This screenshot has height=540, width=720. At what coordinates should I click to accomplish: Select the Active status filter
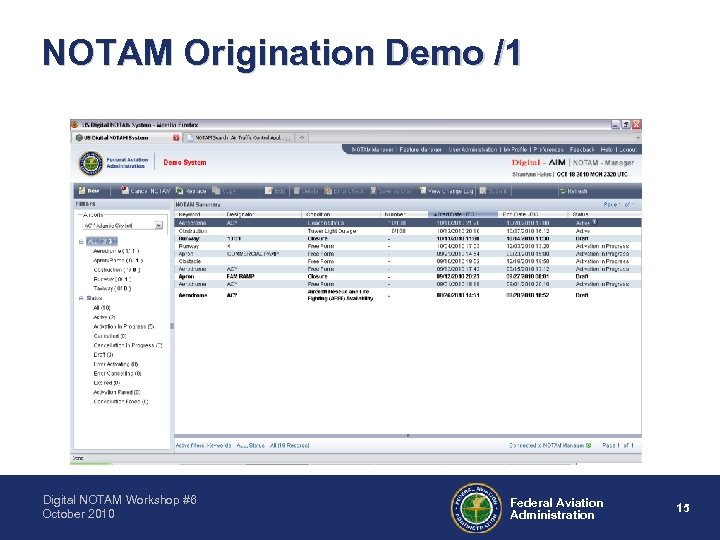pyautogui.click(x=104, y=317)
